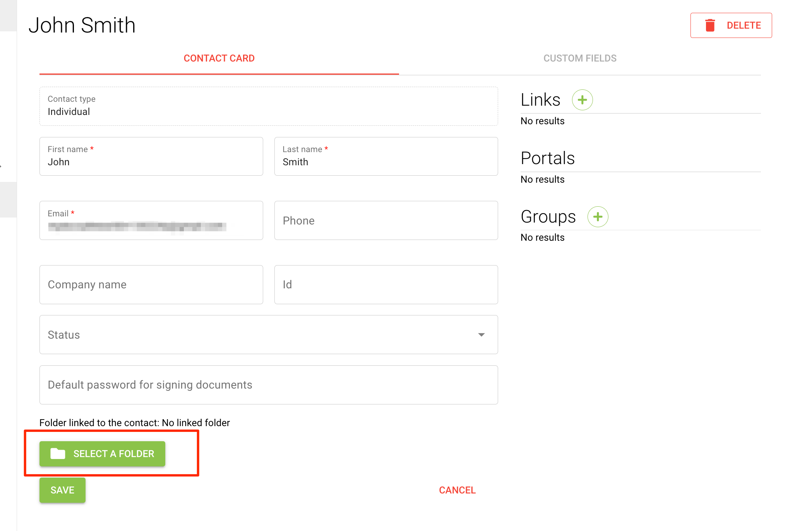This screenshot has width=812, height=531.
Task: Switch to the Custom Fields tab
Action: (579, 58)
